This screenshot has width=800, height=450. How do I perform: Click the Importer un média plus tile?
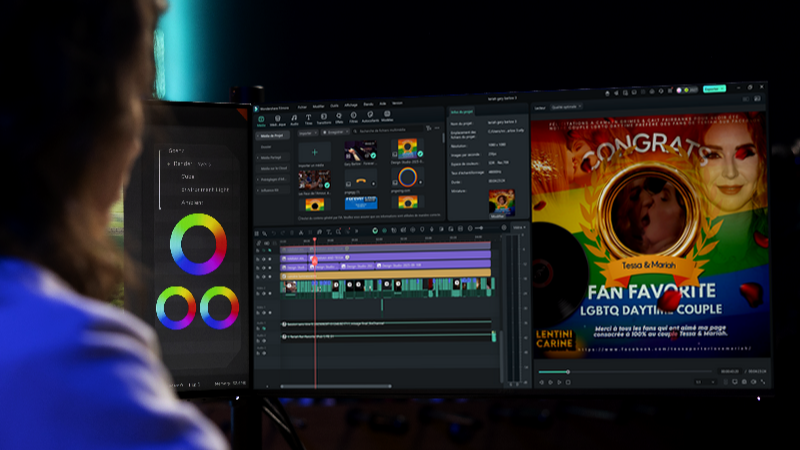point(314,153)
